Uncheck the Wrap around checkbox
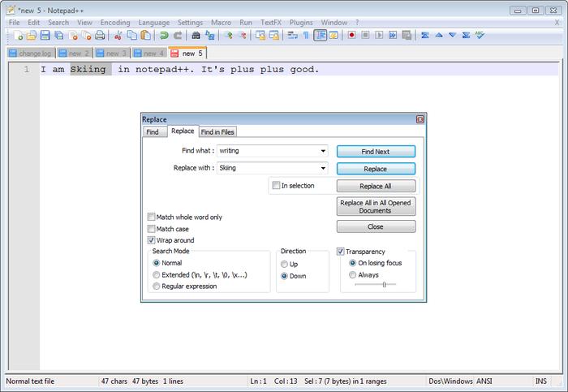The width and height of the screenshot is (568, 392). click(x=151, y=240)
